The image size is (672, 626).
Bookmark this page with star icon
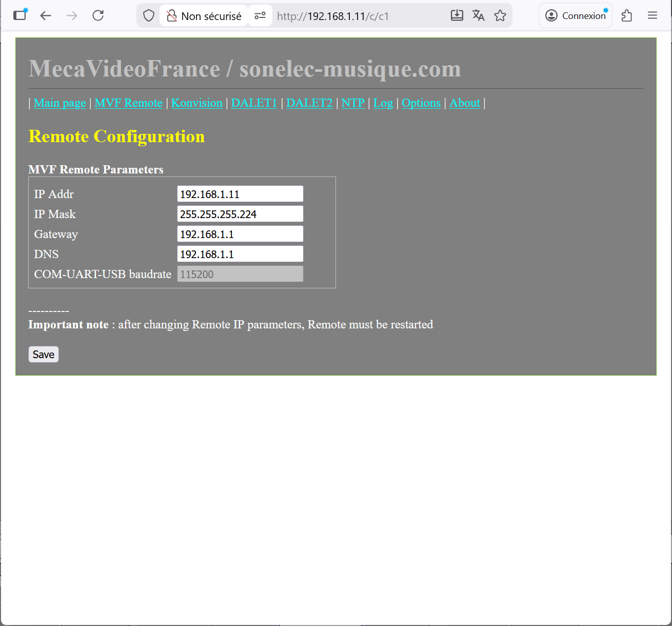(x=500, y=15)
